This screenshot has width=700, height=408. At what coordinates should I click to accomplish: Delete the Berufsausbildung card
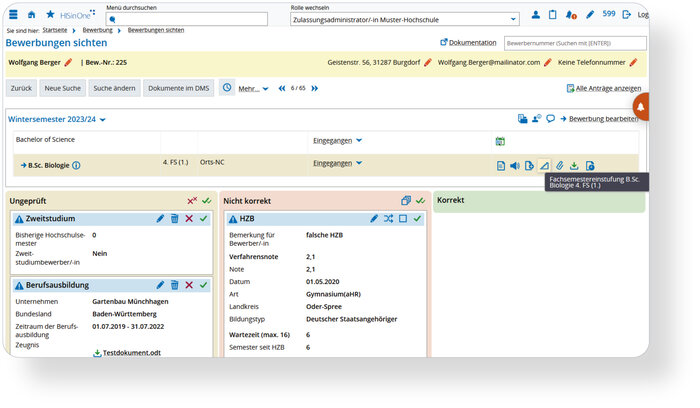point(175,285)
